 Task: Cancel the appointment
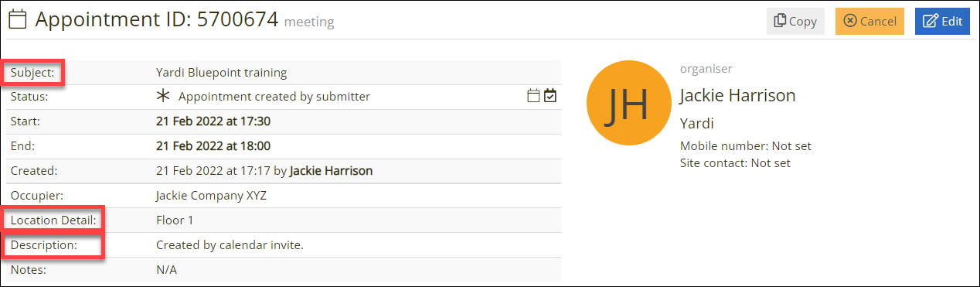869,21
